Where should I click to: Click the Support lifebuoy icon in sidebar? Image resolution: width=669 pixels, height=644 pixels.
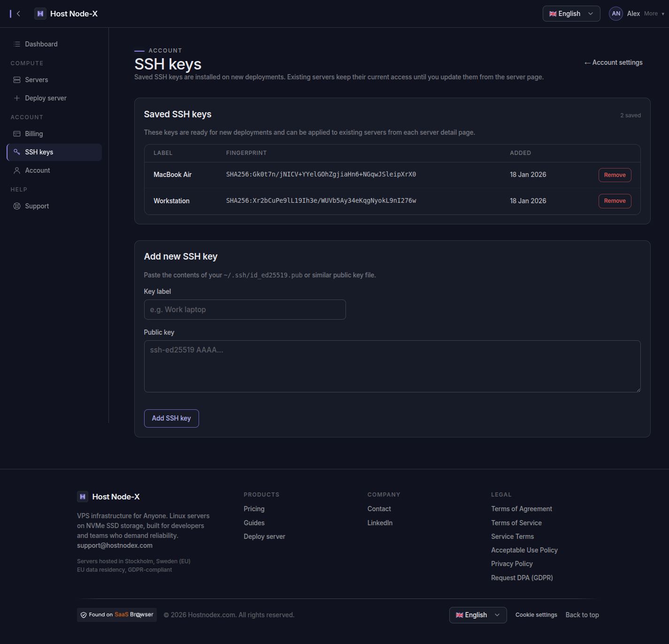pyautogui.click(x=17, y=206)
